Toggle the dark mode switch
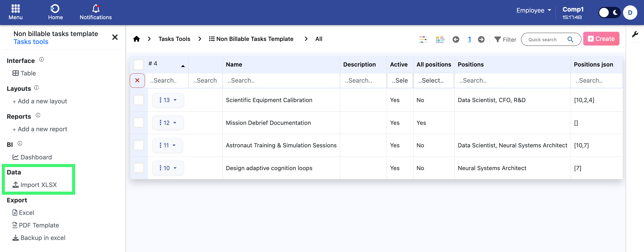 click(609, 13)
